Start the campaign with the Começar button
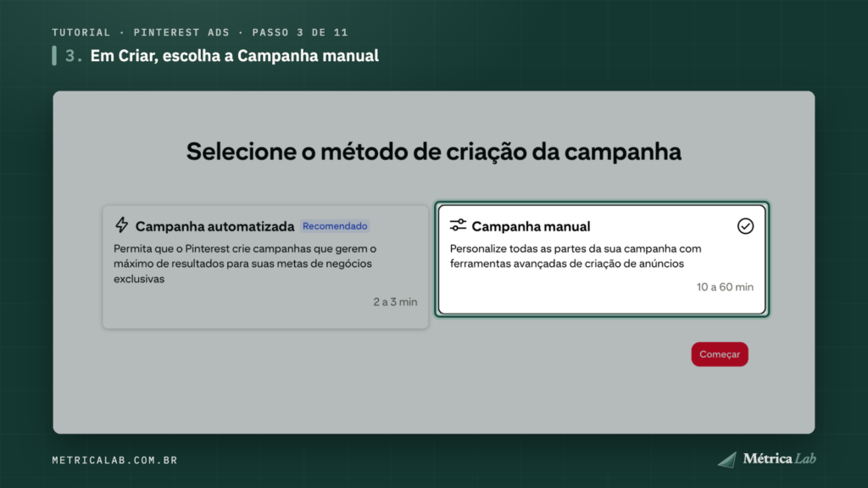The height and width of the screenshot is (488, 868). click(719, 354)
